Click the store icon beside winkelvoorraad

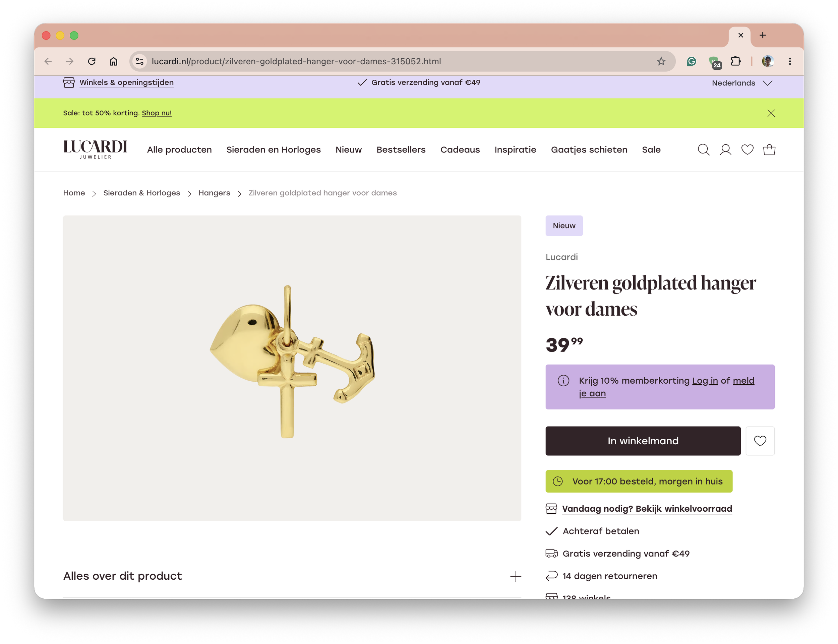[551, 509]
